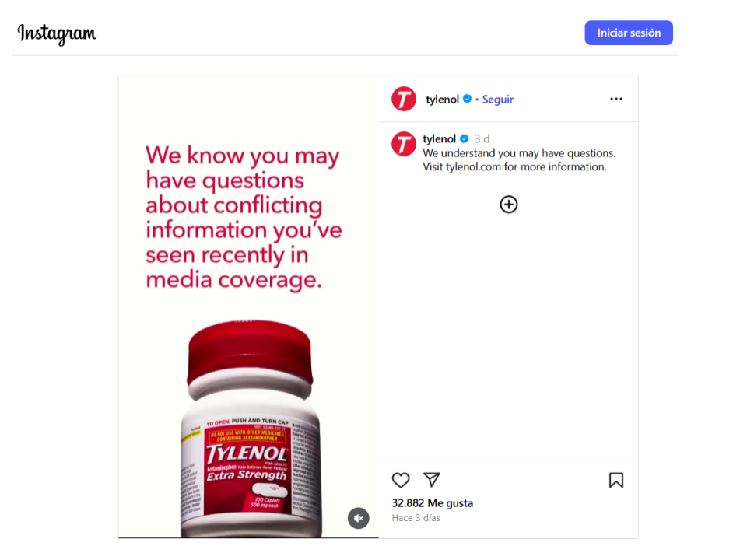Click the video progress bar under the post
The image size is (747, 560).
[249, 537]
